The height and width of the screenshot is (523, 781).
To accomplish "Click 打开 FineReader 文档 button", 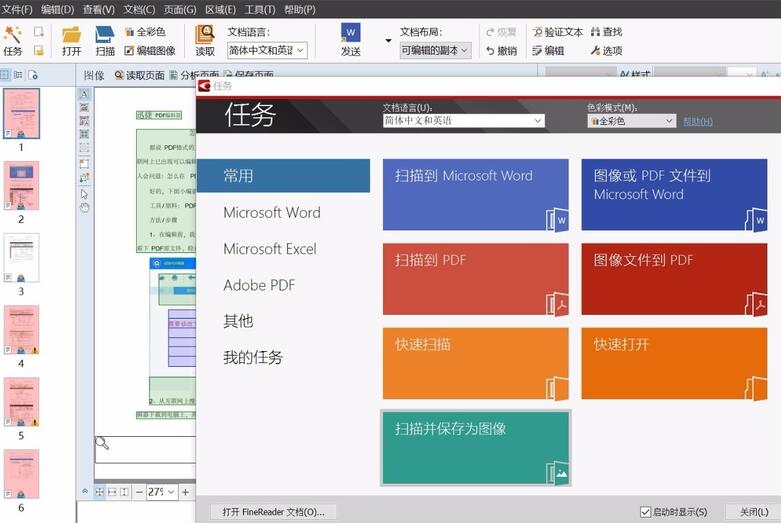I will (273, 512).
